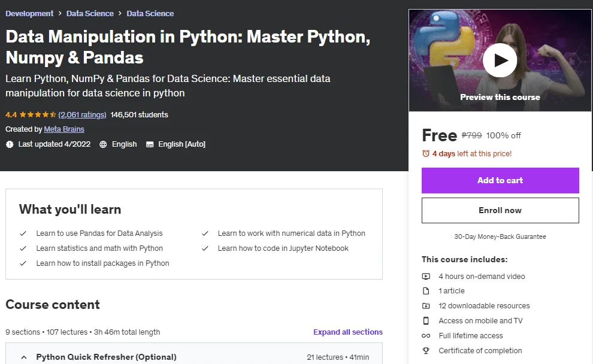Click the Development breadcrumb link
593x364 pixels.
(x=29, y=14)
